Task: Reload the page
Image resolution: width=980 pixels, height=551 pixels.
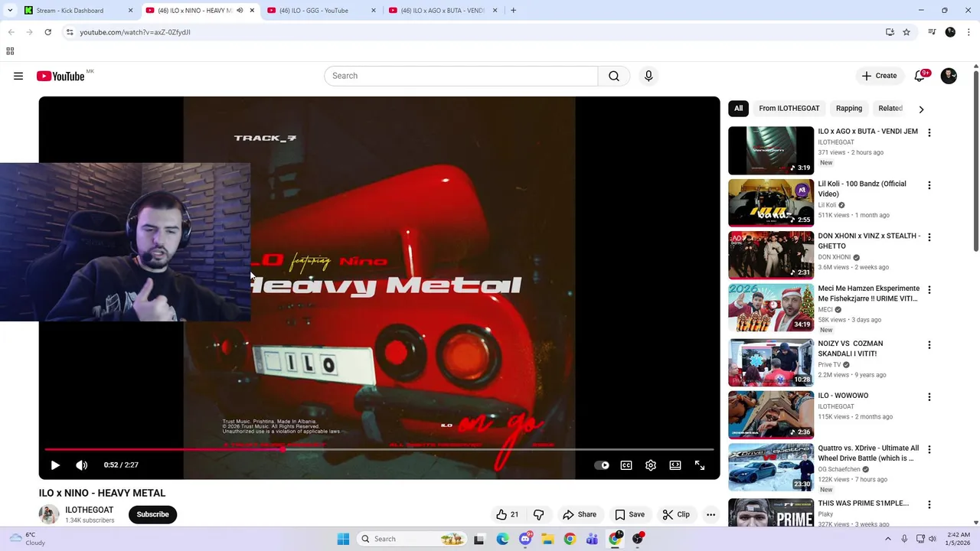Action: (x=47, y=32)
